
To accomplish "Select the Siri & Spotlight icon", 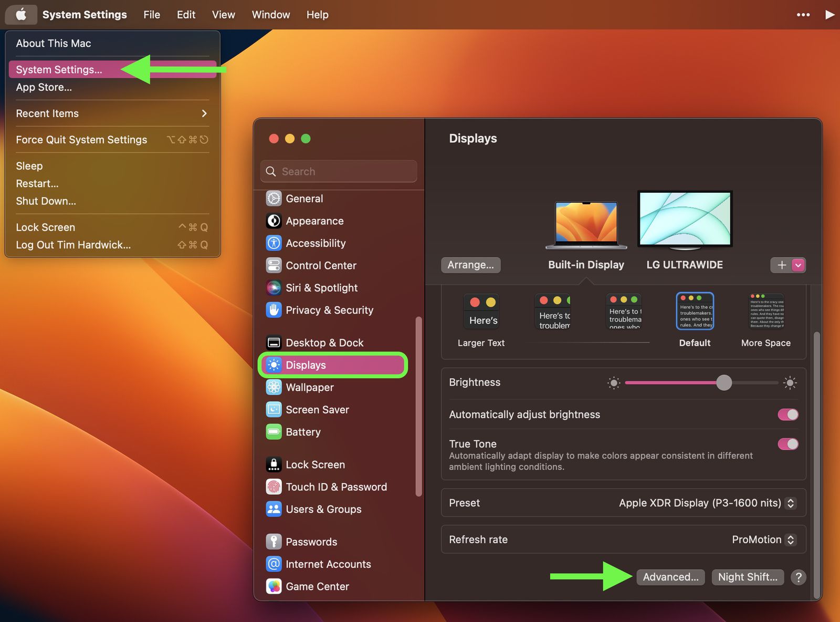I will pyautogui.click(x=274, y=288).
